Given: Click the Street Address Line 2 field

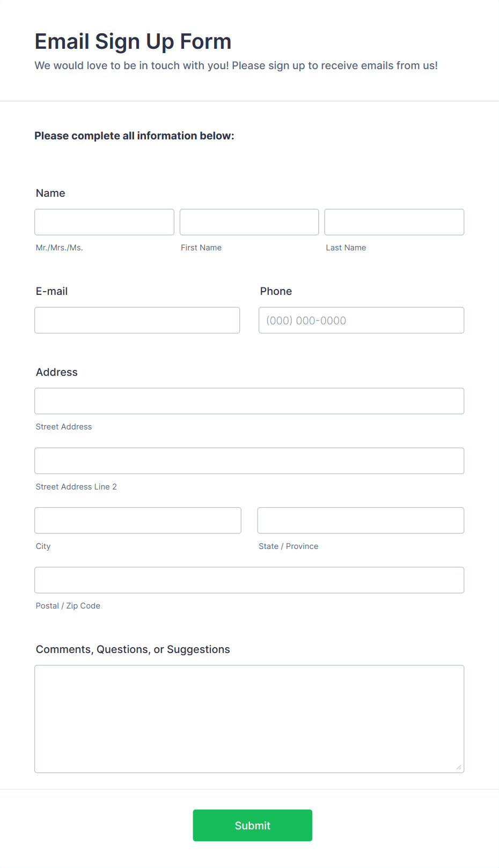Looking at the screenshot, I should (249, 460).
